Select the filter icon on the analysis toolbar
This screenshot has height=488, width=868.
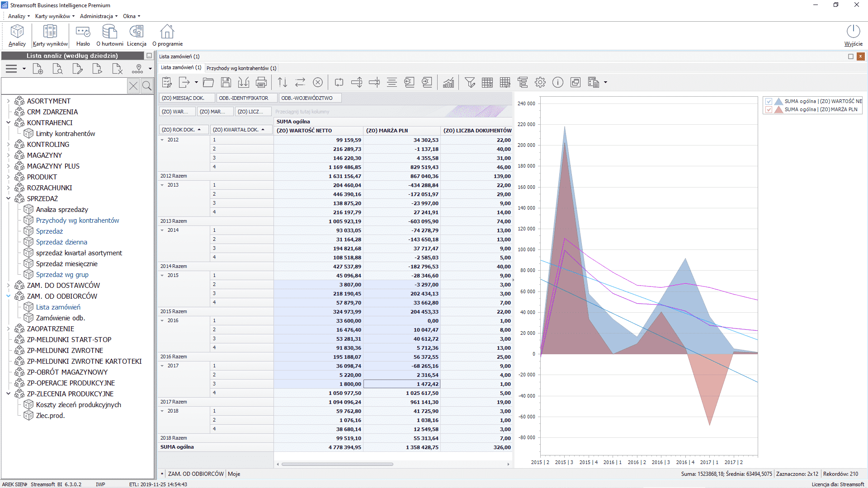[x=470, y=82]
